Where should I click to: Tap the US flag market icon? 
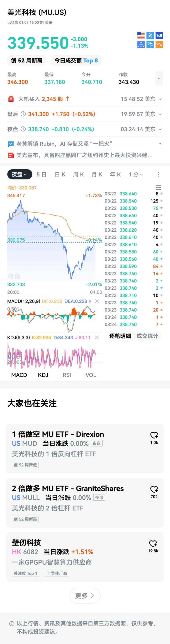pos(141,36)
